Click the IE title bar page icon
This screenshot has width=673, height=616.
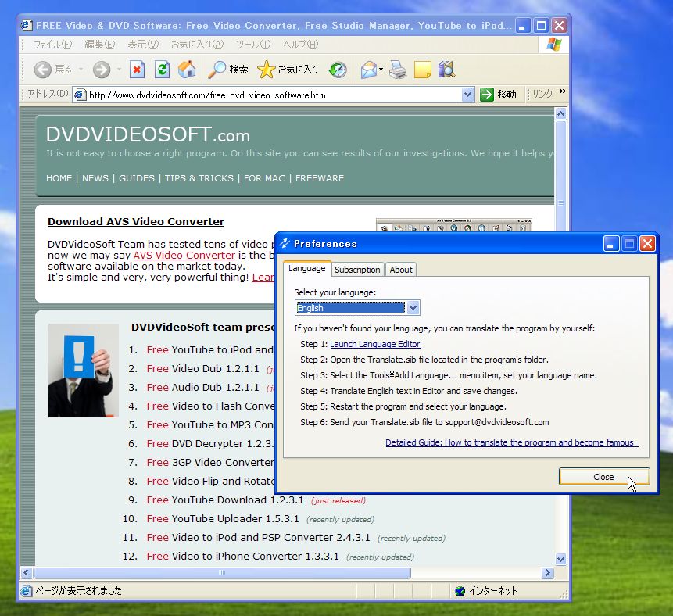point(27,25)
